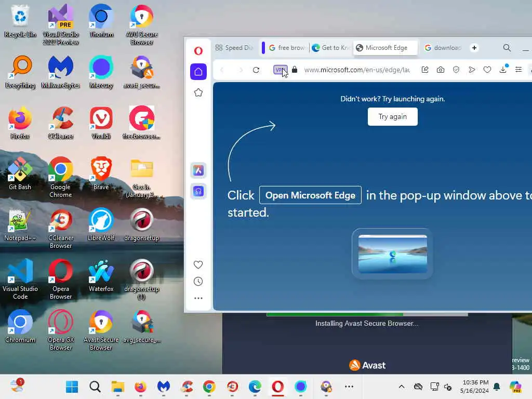The height and width of the screenshot is (399, 532).
Task: Select Mercury desktop shortcut
Action: click(x=101, y=72)
